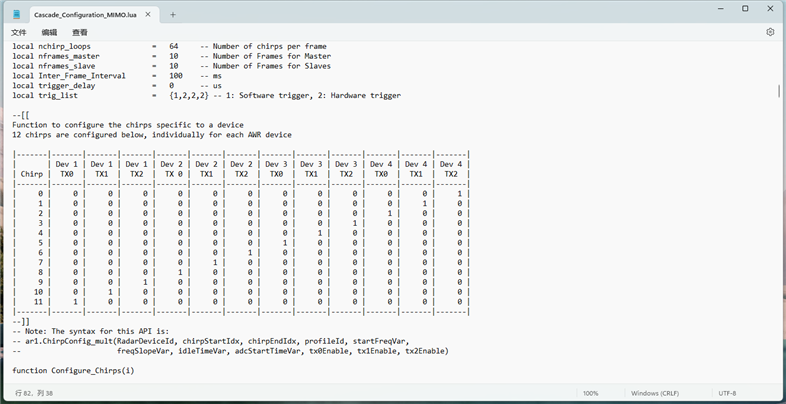The image size is (786, 404).
Task: Click the vertical scrollbar thumb
Action: click(778, 91)
